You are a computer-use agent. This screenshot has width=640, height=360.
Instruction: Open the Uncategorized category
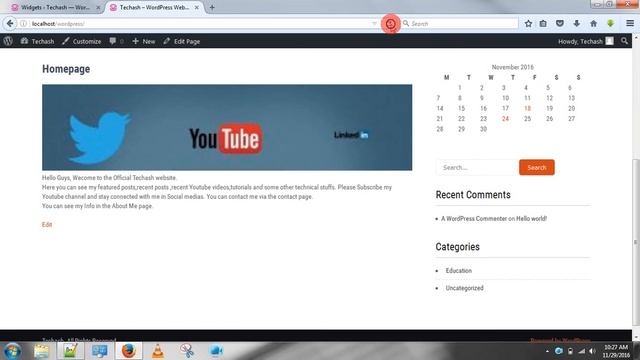464,288
